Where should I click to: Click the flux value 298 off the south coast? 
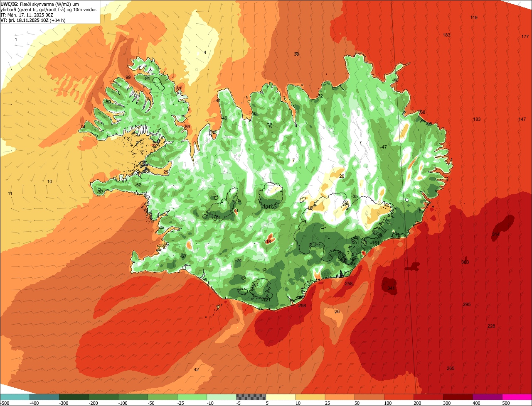tap(302, 306)
